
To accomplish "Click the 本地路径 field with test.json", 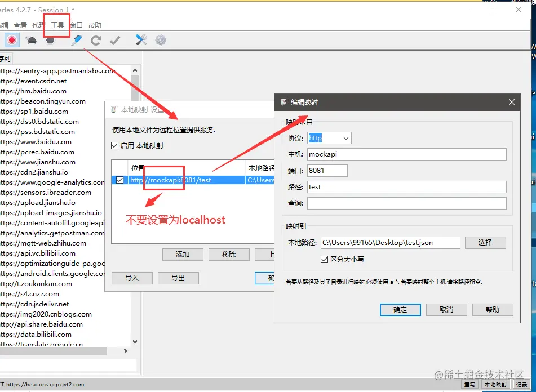I will 391,243.
